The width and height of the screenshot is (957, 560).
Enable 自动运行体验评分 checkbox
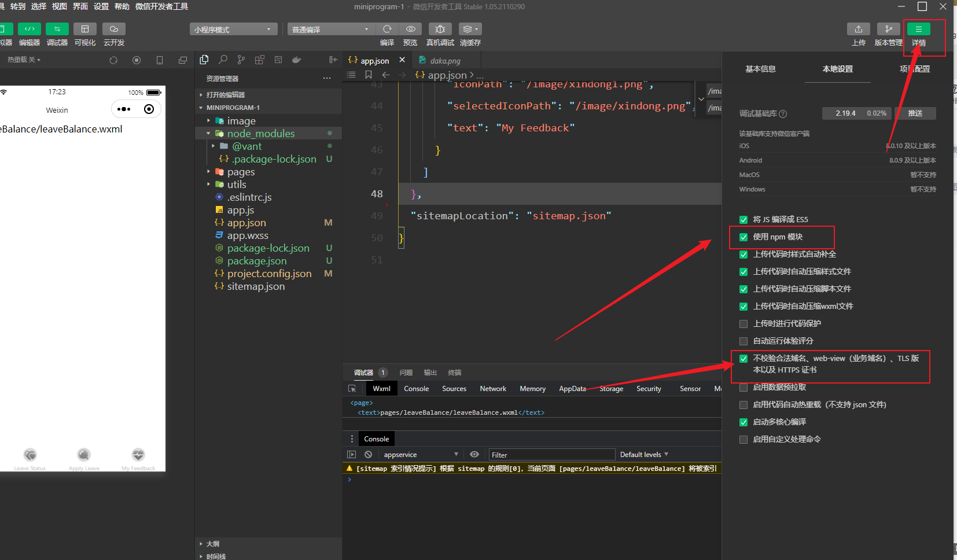[x=743, y=341]
